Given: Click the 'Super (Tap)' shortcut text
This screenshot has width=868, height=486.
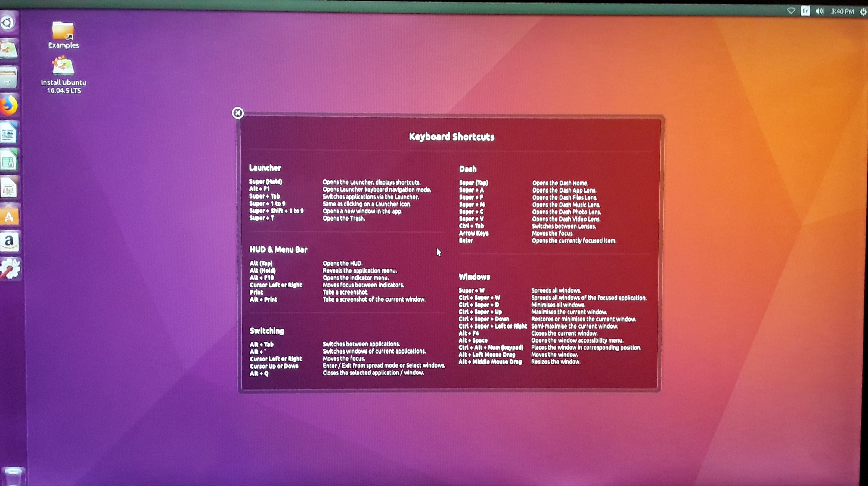Looking at the screenshot, I should coord(474,183).
